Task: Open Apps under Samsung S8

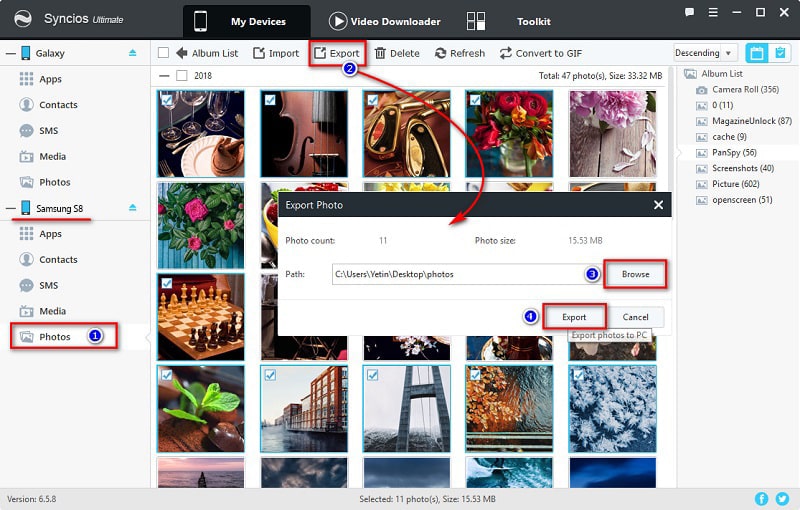Action: [x=50, y=234]
